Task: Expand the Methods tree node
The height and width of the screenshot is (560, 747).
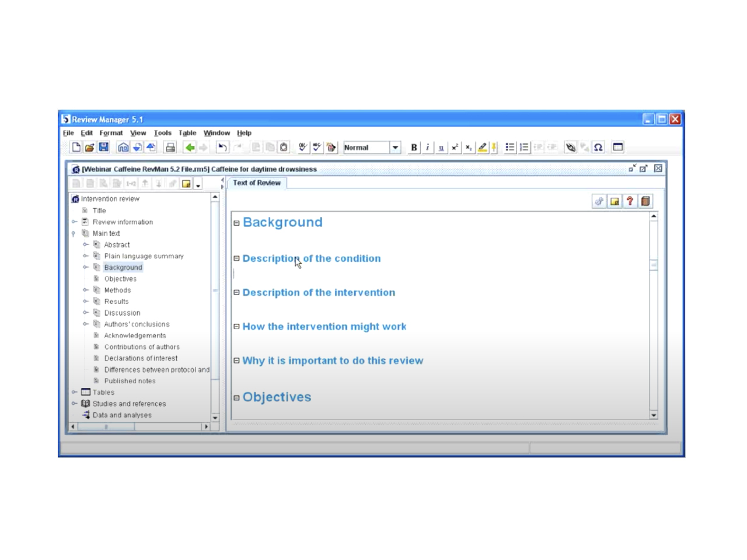Action: click(x=86, y=290)
